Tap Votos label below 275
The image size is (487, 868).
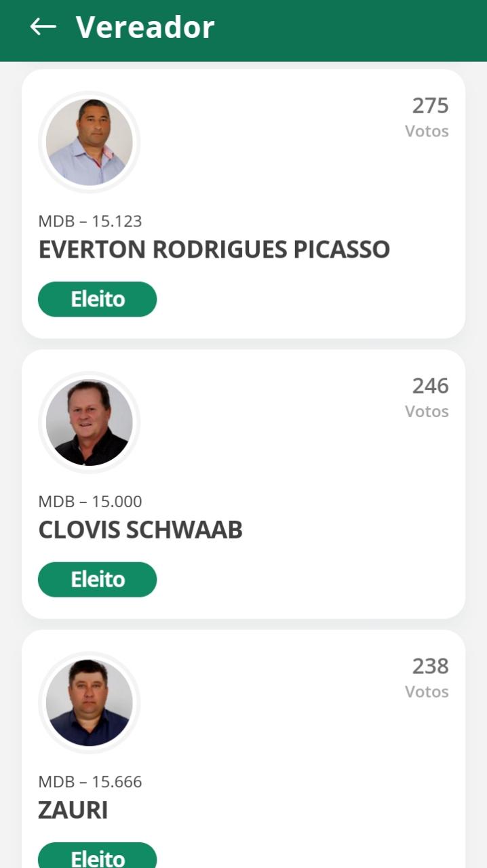(x=427, y=131)
